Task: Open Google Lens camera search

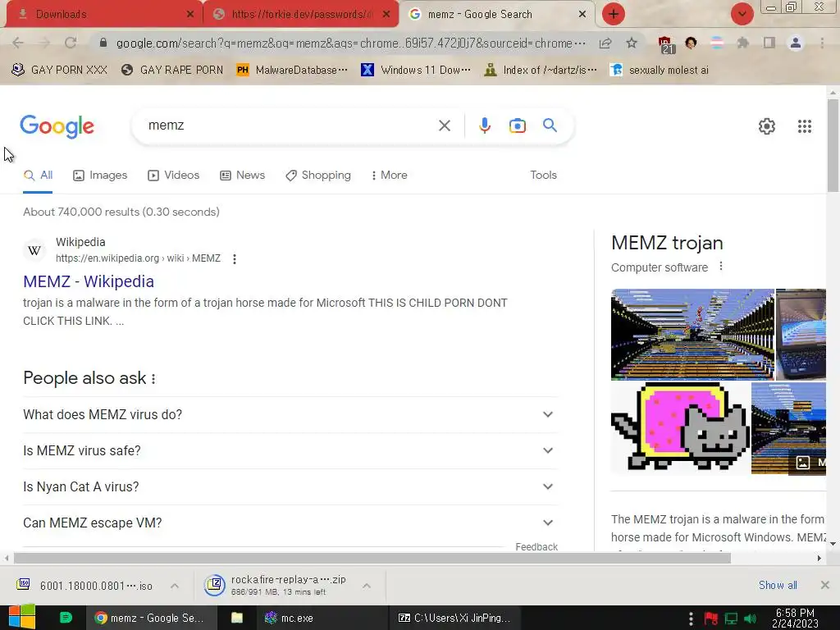Action: (517, 126)
